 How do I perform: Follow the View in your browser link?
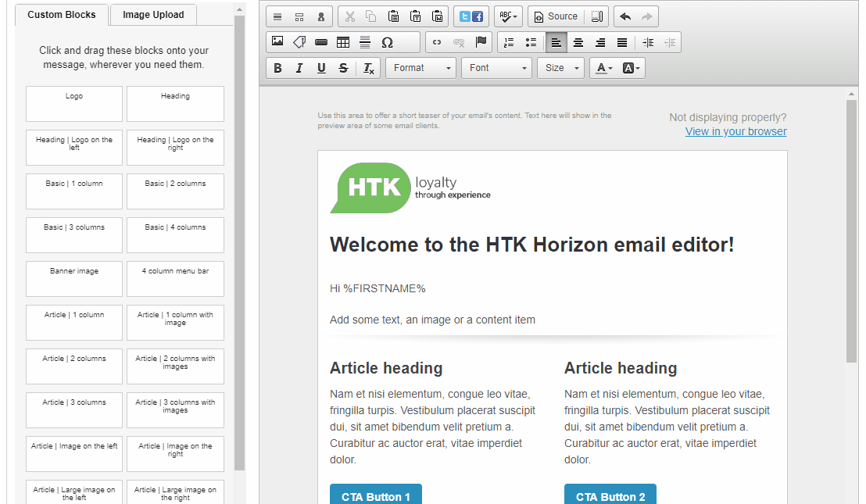[735, 131]
